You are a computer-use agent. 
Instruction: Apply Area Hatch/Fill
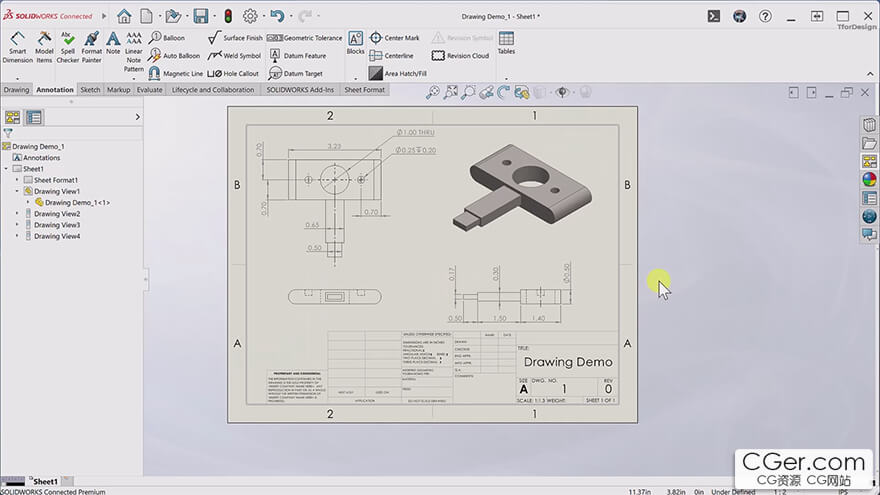pyautogui.click(x=398, y=74)
